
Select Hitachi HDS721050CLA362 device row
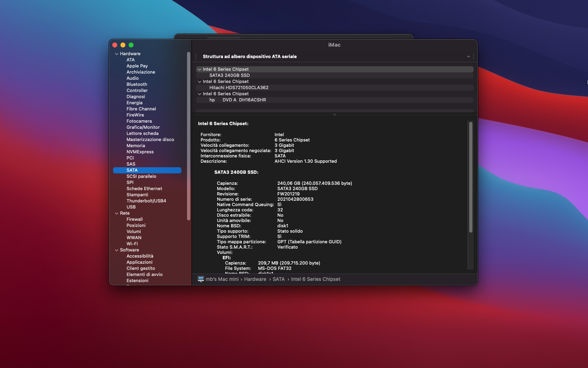pos(334,88)
